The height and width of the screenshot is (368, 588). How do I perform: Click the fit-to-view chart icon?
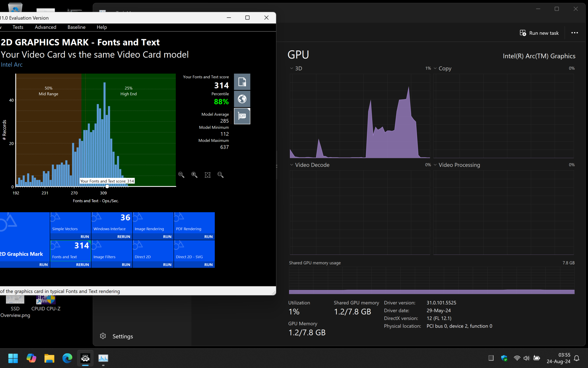pos(208,175)
